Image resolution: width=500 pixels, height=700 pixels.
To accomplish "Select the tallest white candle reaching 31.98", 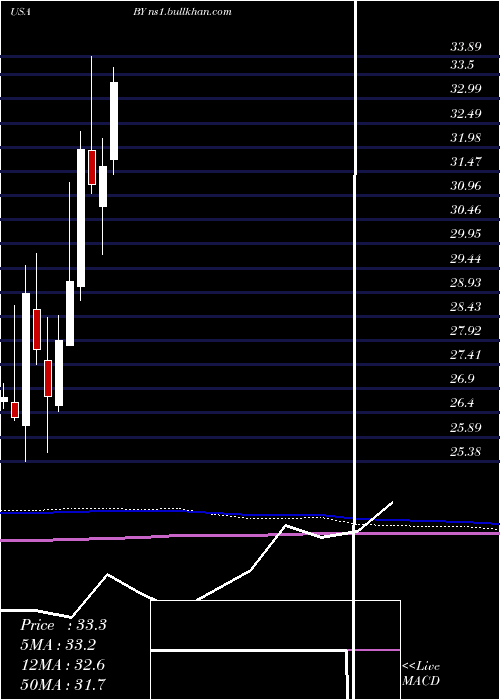I will click(x=81, y=218).
